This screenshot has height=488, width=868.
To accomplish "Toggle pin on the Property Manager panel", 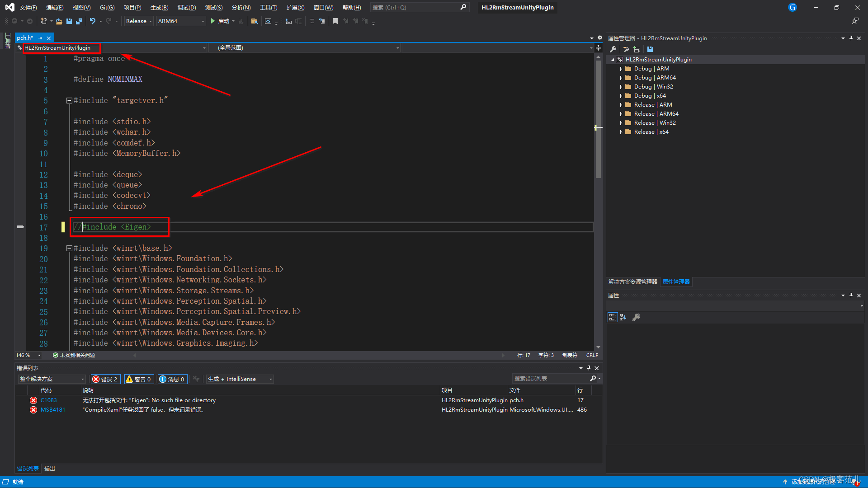I will tap(851, 38).
